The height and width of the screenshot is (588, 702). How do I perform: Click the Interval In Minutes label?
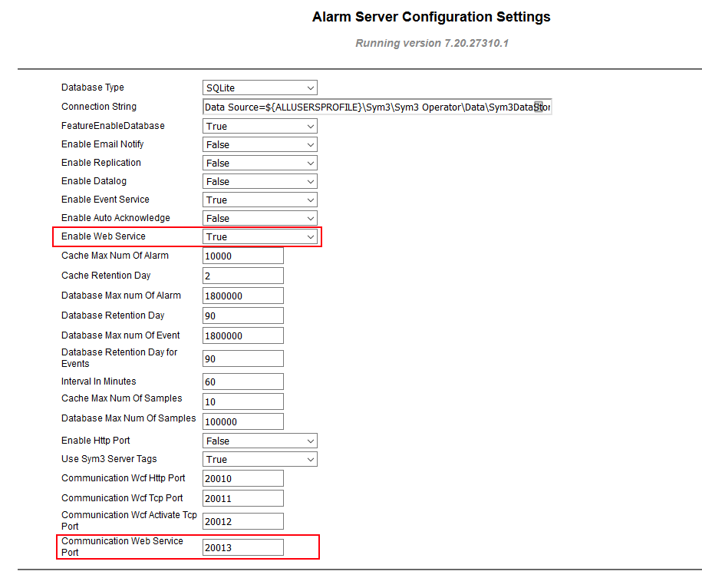coord(98,381)
